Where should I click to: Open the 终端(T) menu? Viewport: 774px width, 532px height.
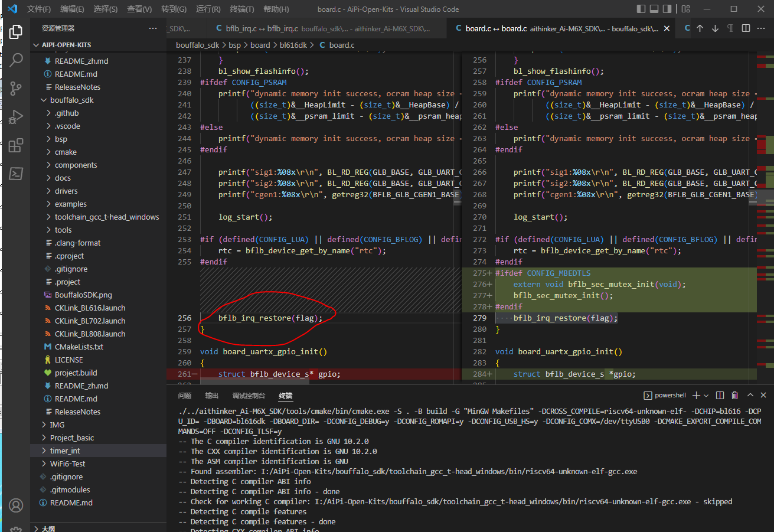point(242,9)
